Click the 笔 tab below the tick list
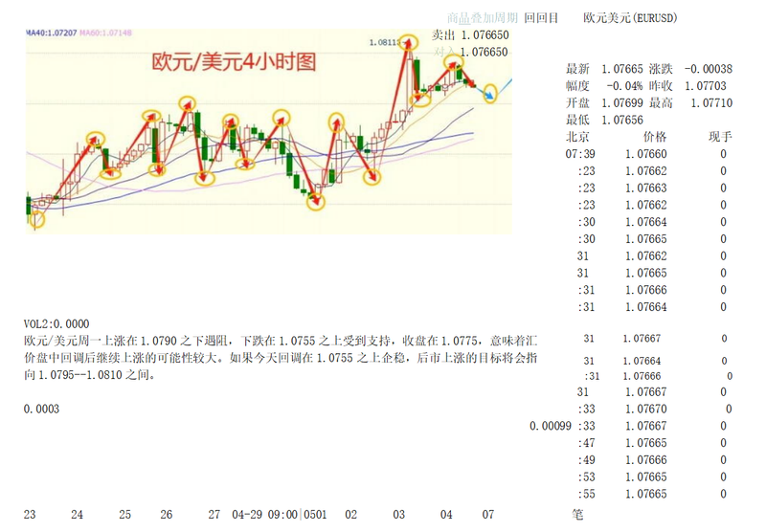Image resolution: width=766 pixels, height=532 pixels. coord(577,515)
